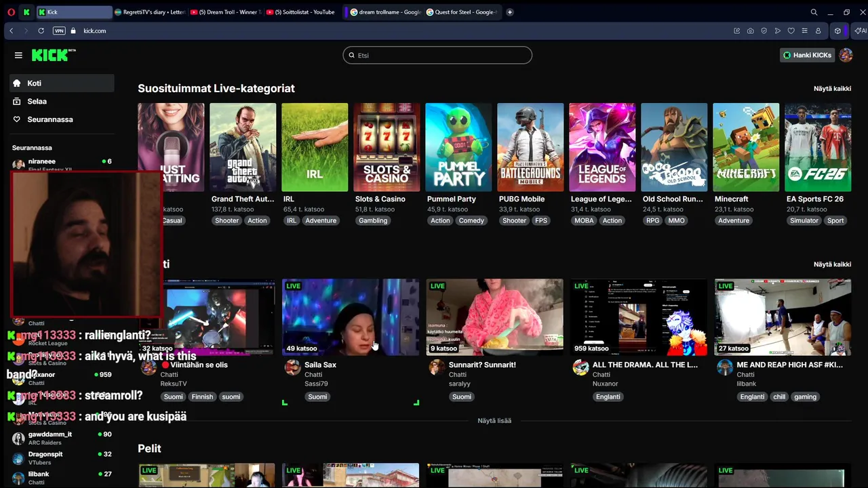Open the Grand Theft Auto category card

tap(243, 147)
